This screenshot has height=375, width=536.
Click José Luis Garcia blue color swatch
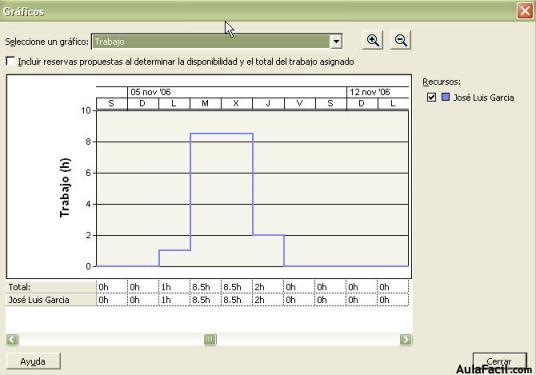[445, 97]
